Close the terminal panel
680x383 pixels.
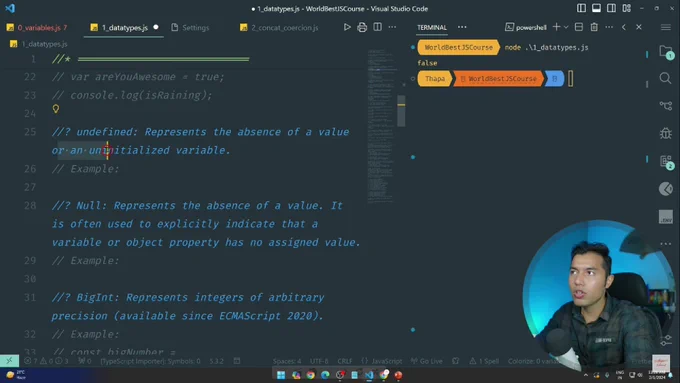coord(639,27)
